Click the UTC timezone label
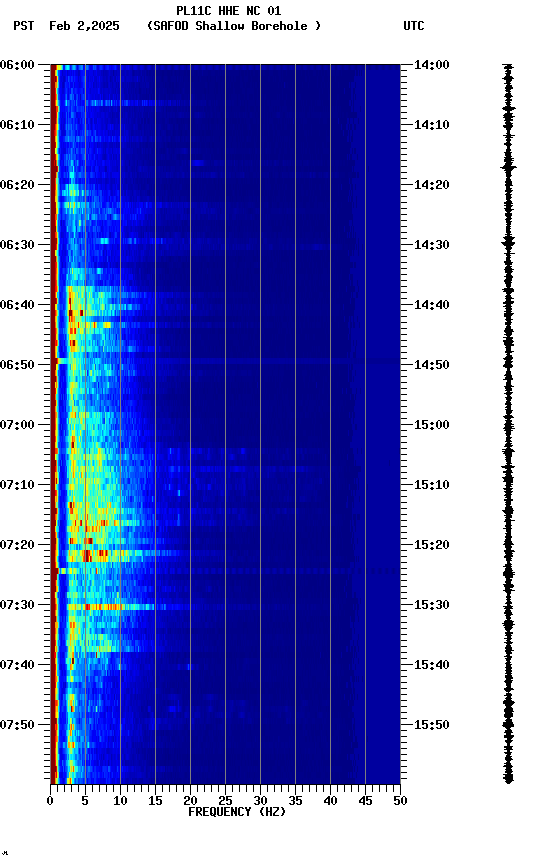Viewport: 552px width, 864px height. click(414, 26)
